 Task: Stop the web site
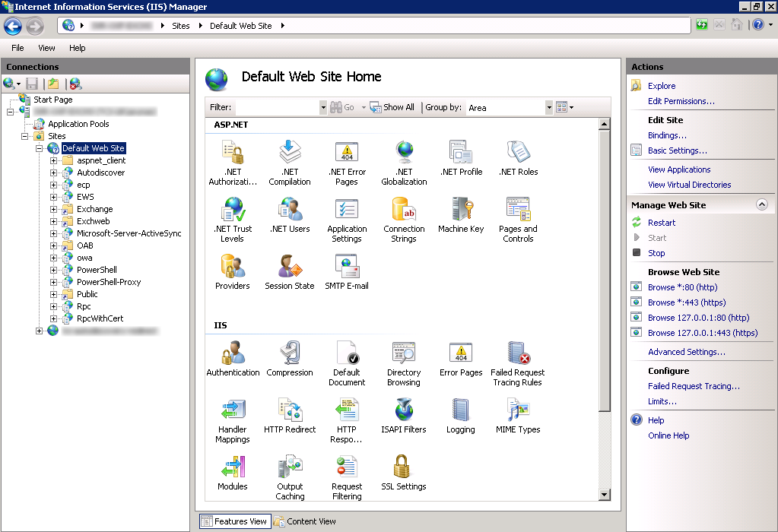(656, 253)
